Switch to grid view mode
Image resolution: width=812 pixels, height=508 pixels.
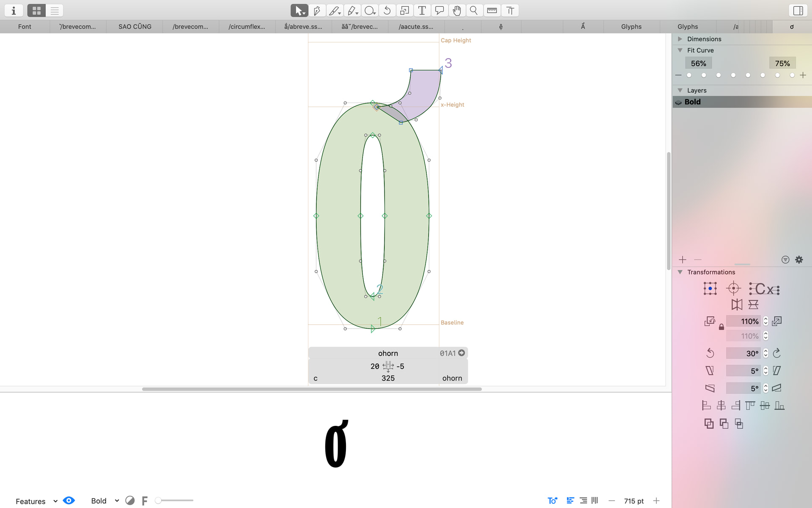pyautogui.click(x=36, y=11)
